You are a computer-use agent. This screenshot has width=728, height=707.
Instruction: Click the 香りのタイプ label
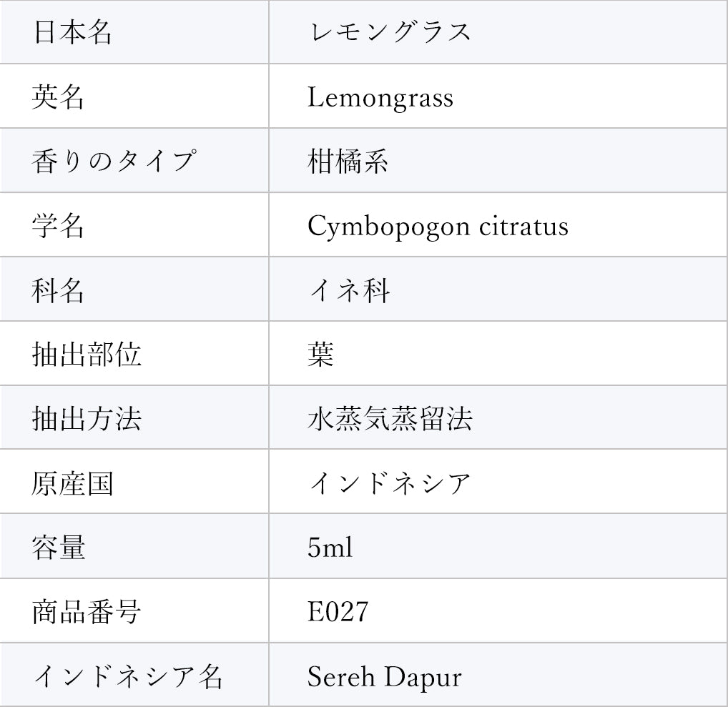113,162
